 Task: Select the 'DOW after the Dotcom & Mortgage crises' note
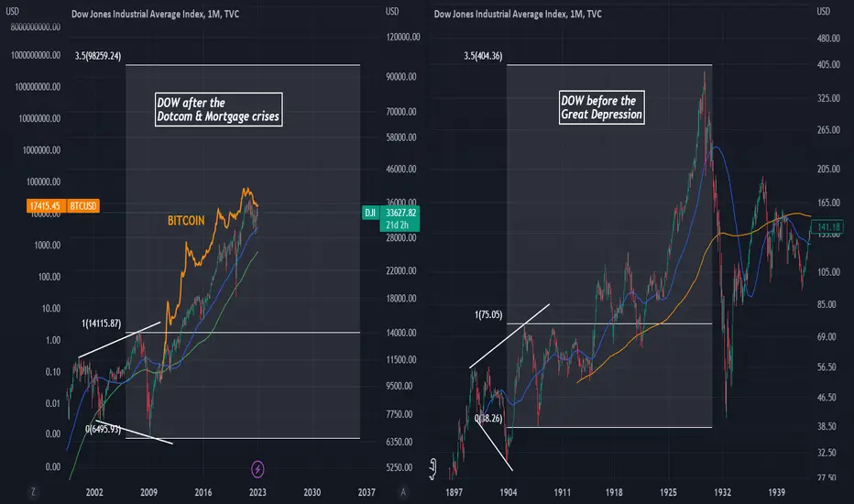pyautogui.click(x=218, y=110)
